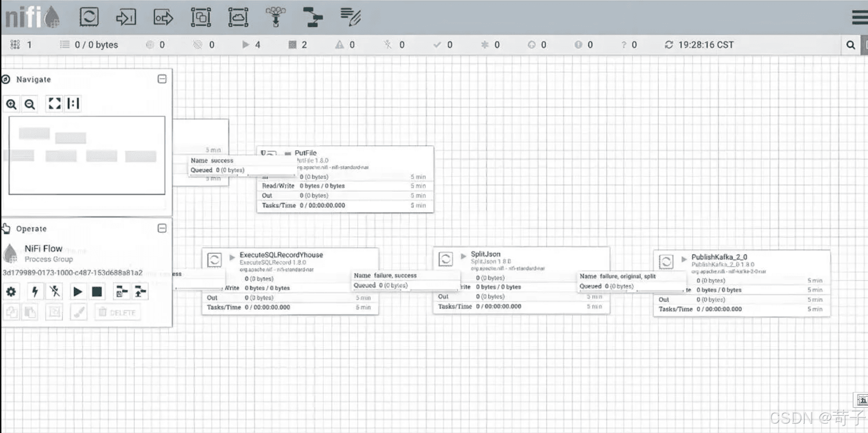The width and height of the screenshot is (868, 433).
Task: Click the NiFi logo
Action: [x=32, y=18]
